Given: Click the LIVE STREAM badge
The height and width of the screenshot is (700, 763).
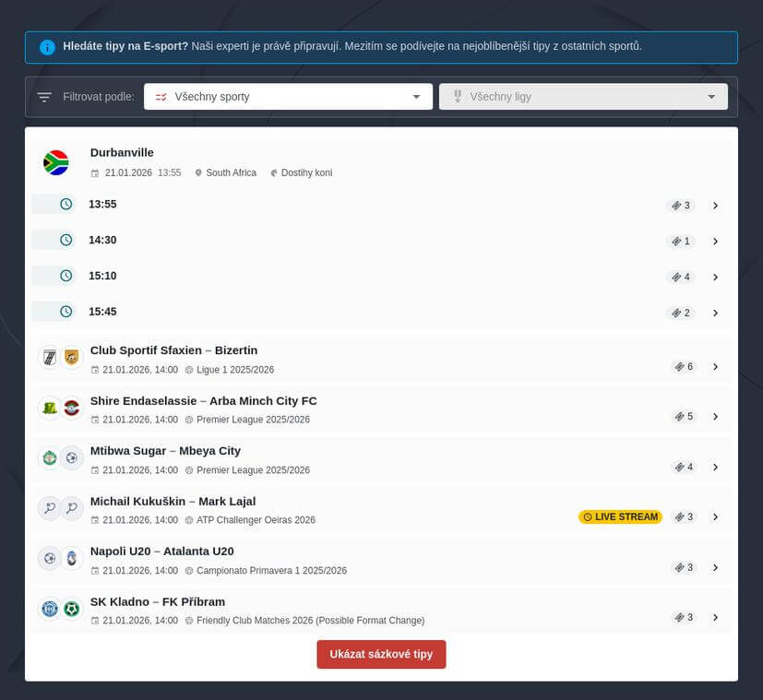Looking at the screenshot, I should (620, 517).
